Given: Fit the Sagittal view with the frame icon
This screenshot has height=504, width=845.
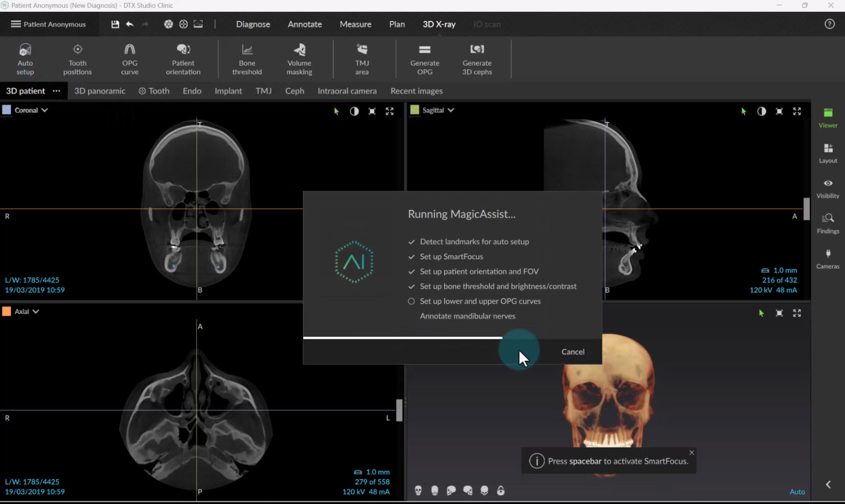Looking at the screenshot, I should point(779,111).
